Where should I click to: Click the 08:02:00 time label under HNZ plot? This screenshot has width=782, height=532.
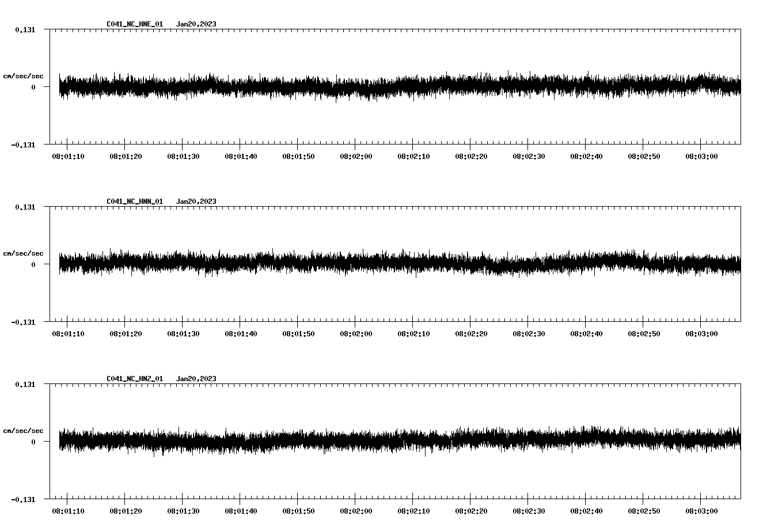(356, 511)
